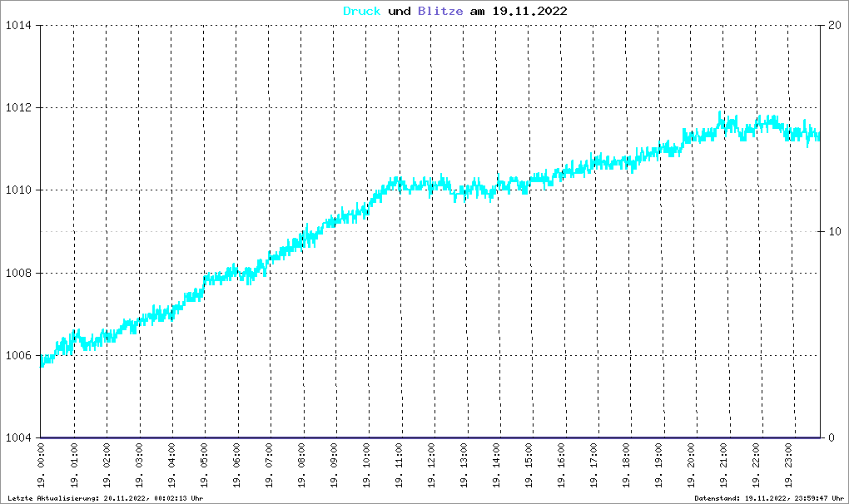Click time label '19. 03:00'
Viewport: 849px width, 504px height.
[139, 465]
